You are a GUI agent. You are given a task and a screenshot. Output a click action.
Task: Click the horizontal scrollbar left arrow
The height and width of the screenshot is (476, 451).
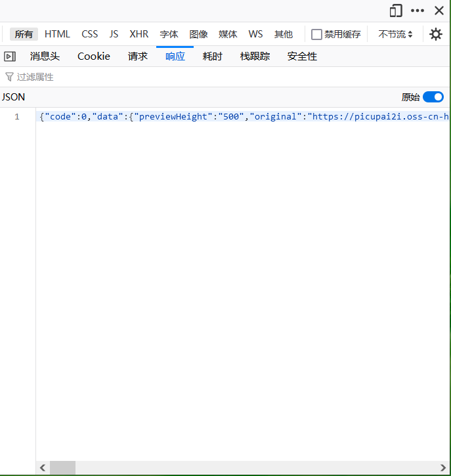[43, 467]
